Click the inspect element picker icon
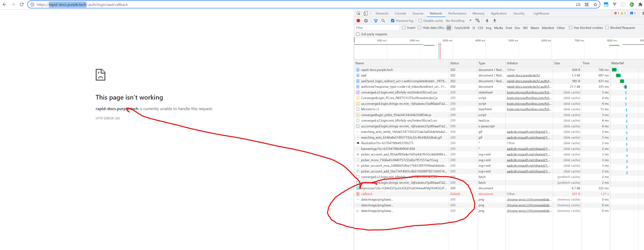This screenshot has height=250, width=644. pyautogui.click(x=358, y=13)
